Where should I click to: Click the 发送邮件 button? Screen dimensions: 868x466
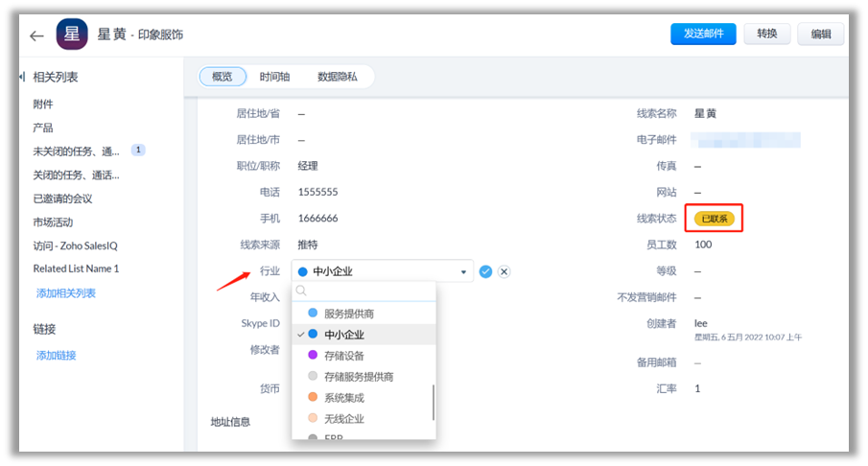(703, 35)
